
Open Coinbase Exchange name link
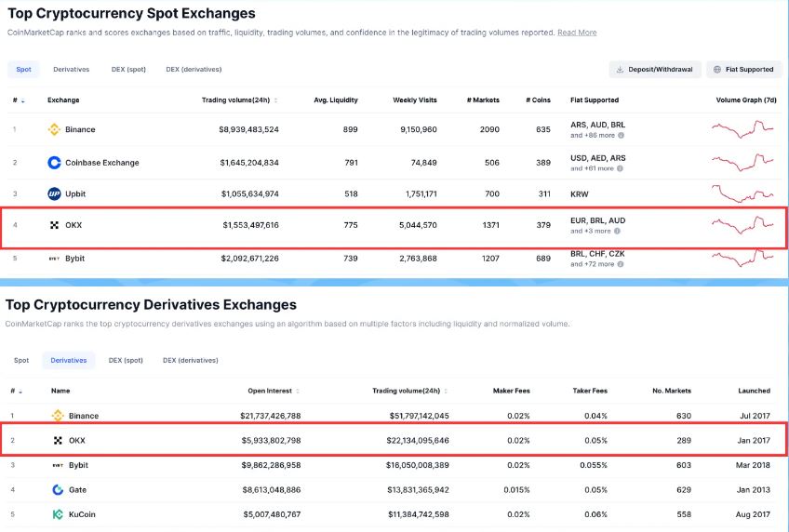(x=101, y=163)
